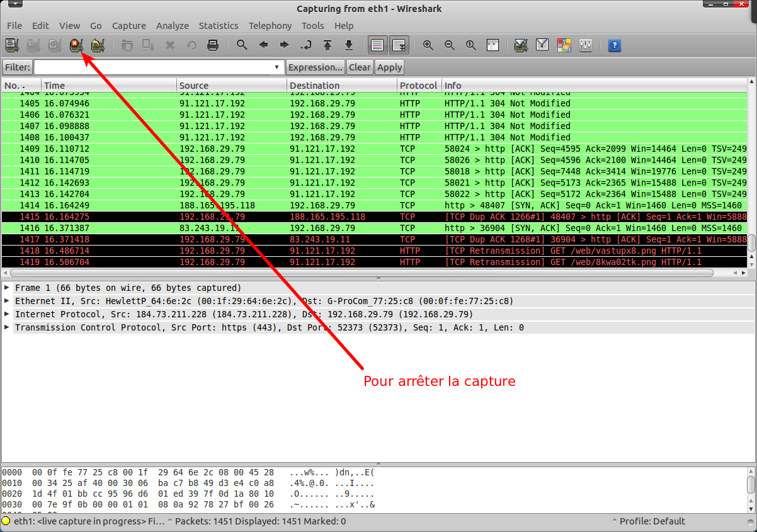
Task: Open the Tools menu
Action: click(313, 26)
